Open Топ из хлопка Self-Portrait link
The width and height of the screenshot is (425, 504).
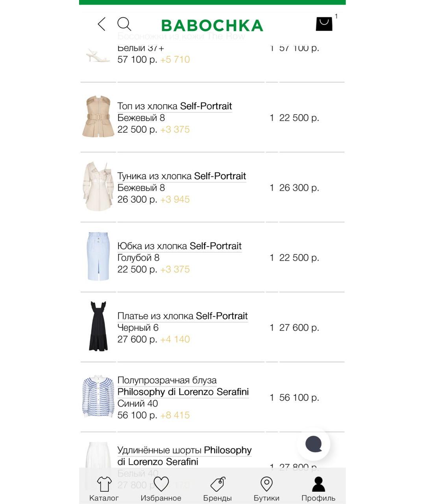(x=174, y=106)
